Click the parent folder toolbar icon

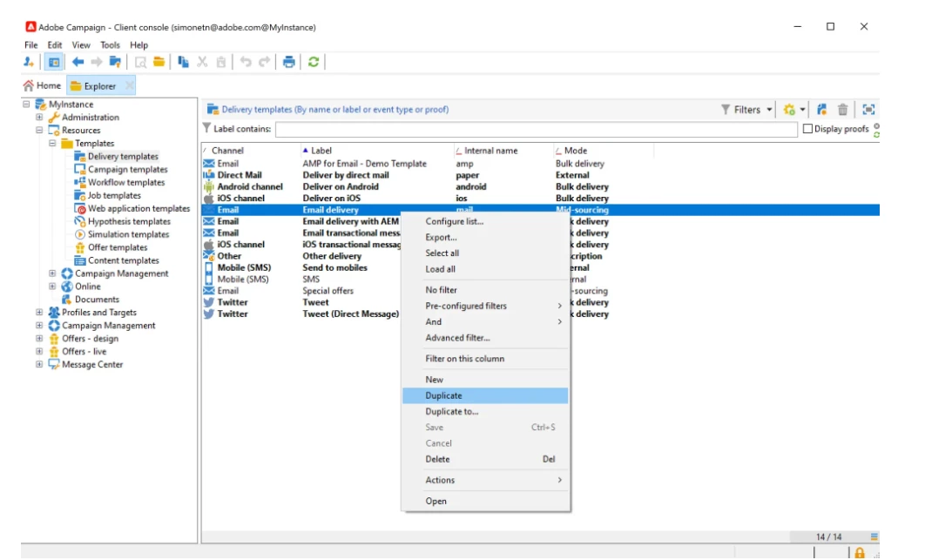click(116, 62)
